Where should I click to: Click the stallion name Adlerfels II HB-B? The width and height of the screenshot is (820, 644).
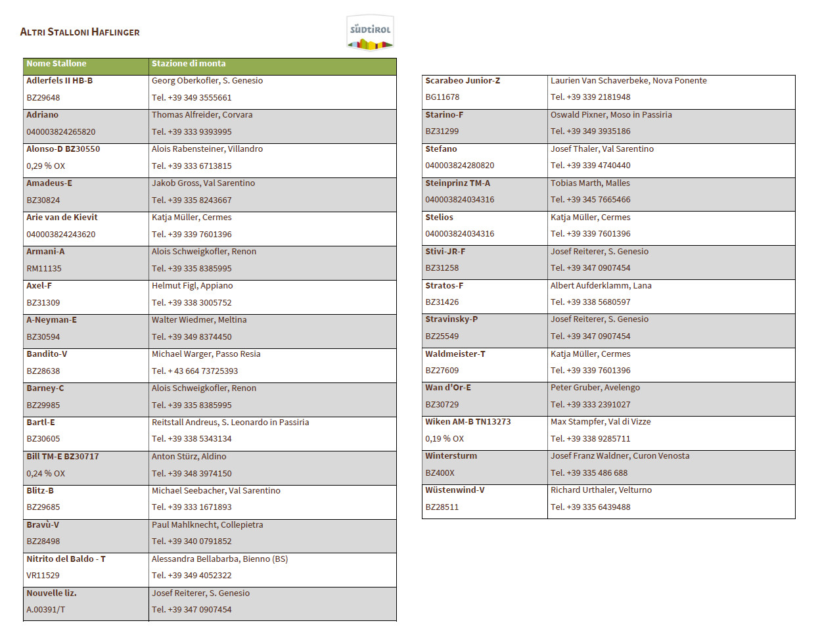pyautogui.click(x=59, y=81)
